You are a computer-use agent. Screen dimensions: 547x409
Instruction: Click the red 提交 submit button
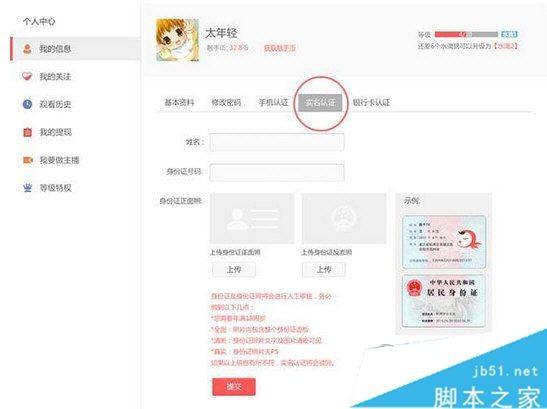(x=234, y=386)
